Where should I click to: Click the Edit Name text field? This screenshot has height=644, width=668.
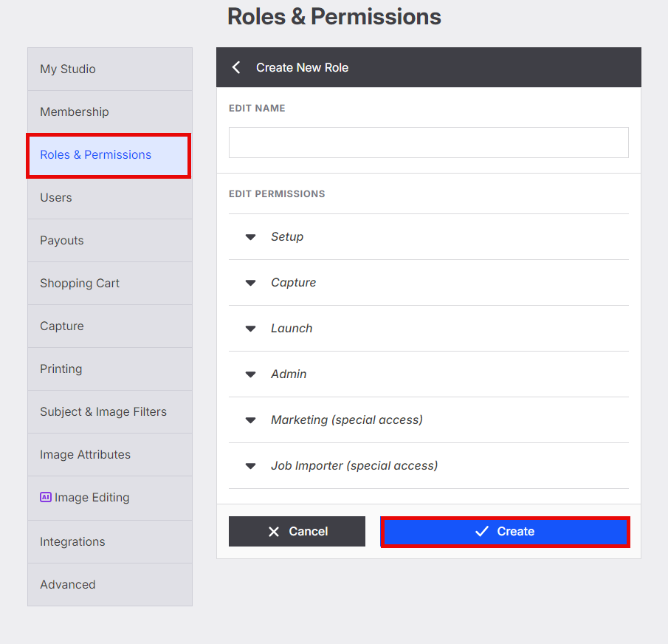coord(429,143)
